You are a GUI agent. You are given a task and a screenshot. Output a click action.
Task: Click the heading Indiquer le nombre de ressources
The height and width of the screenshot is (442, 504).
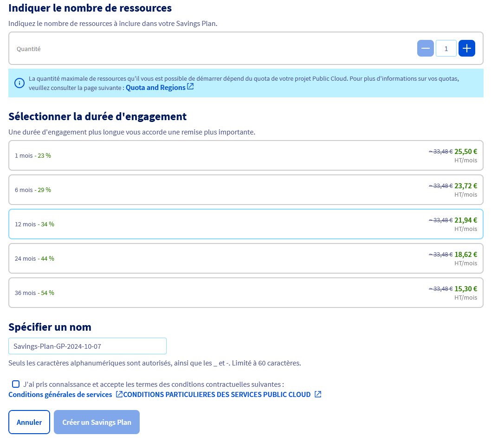click(90, 8)
